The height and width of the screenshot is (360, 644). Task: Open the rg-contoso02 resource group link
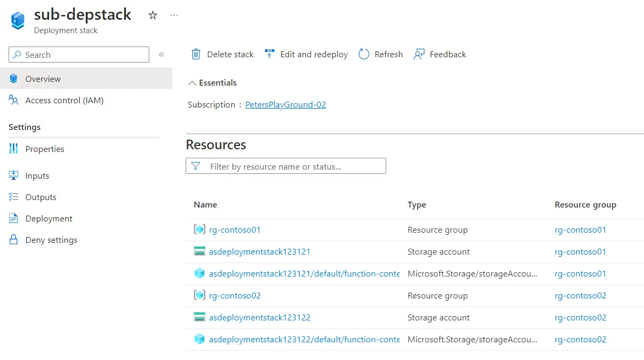click(x=580, y=295)
